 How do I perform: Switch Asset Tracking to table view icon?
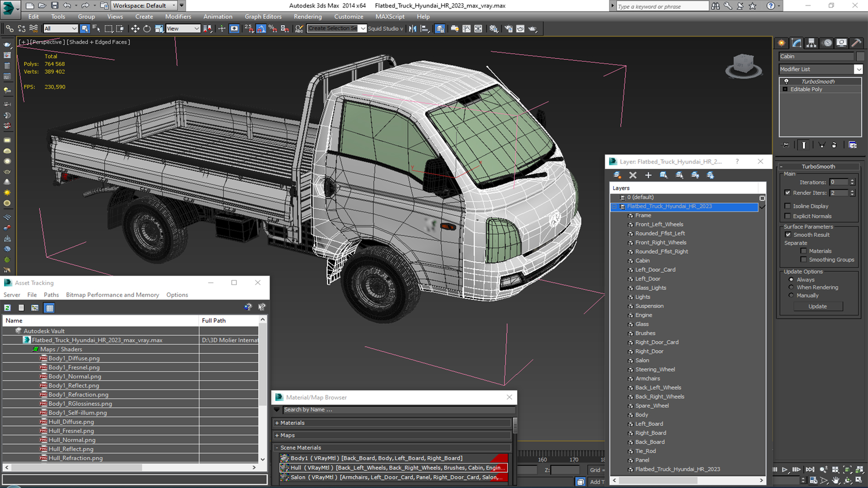click(50, 308)
